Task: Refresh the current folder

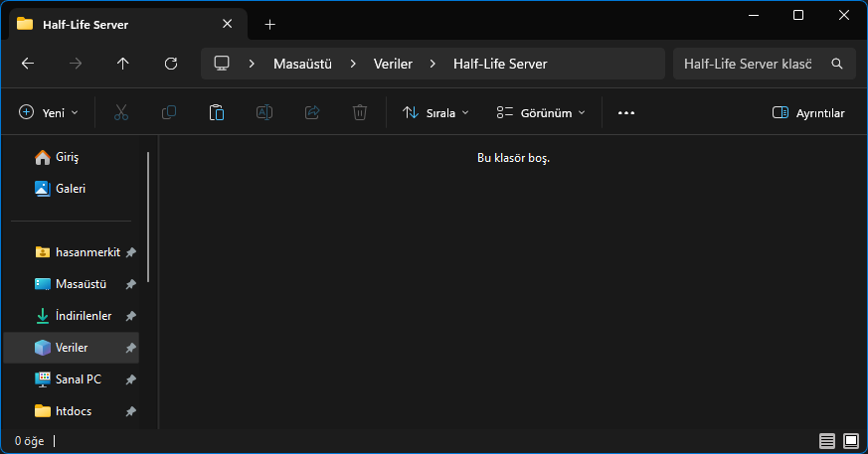Action: (x=171, y=64)
